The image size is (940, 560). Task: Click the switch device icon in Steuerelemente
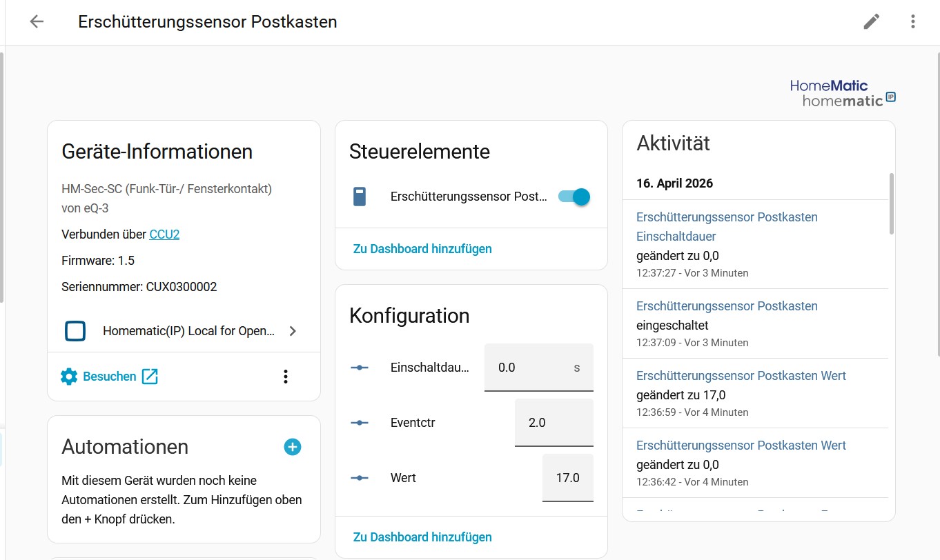pyautogui.click(x=359, y=197)
